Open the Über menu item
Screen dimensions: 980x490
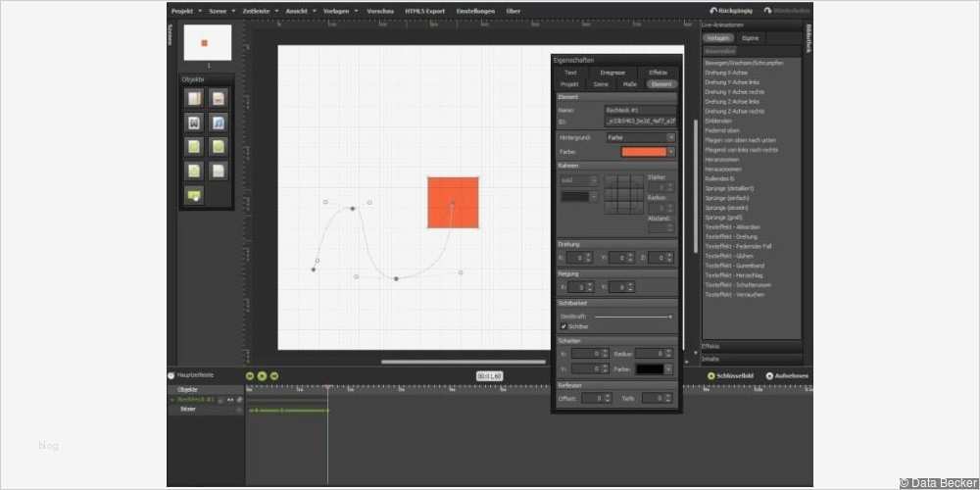point(514,11)
